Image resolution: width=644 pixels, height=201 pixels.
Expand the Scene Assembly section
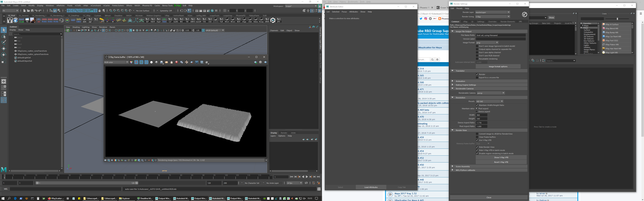coord(489,166)
